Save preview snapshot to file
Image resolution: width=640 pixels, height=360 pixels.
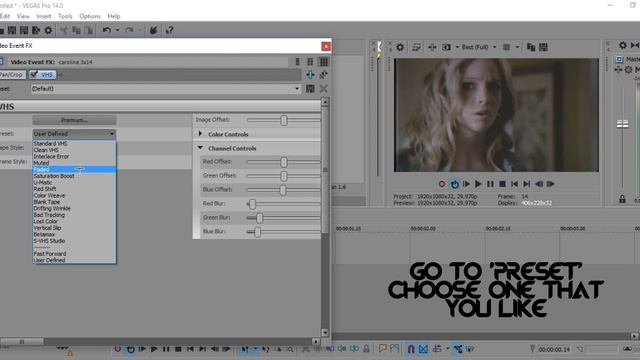point(543,47)
